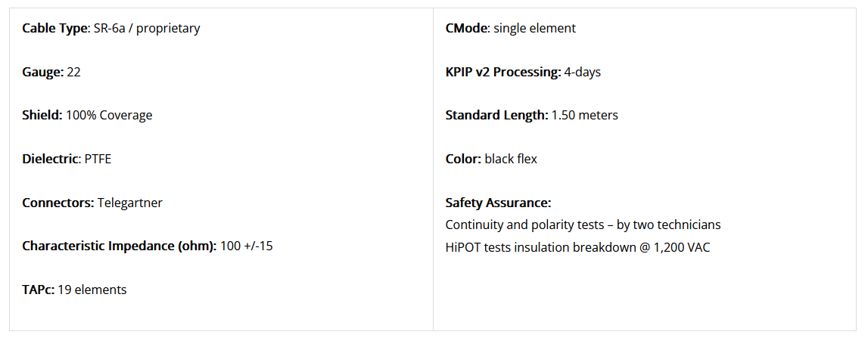This screenshot has width=868, height=347.
Task: Click the TAPc label
Action: [38, 290]
